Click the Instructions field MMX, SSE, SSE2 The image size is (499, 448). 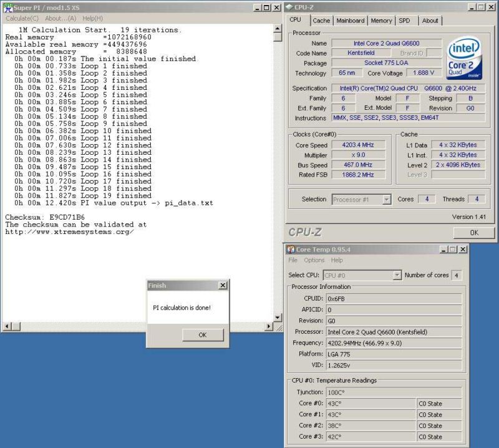click(409, 118)
